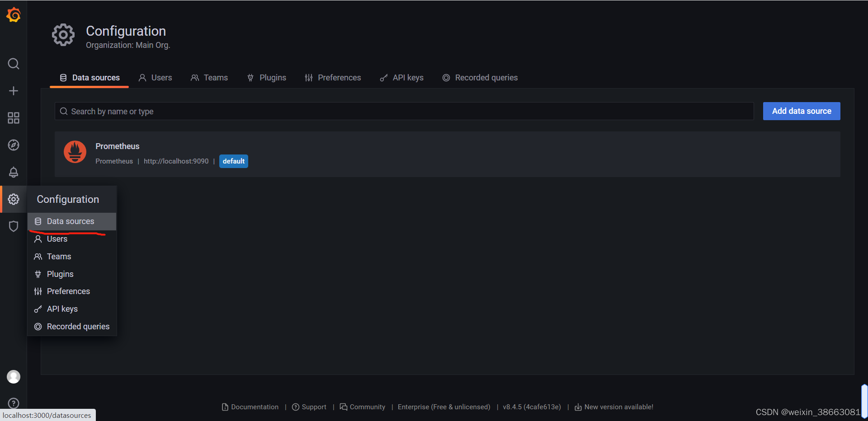
Task: Click the Configuration gear sidebar icon
Action: [x=14, y=199]
